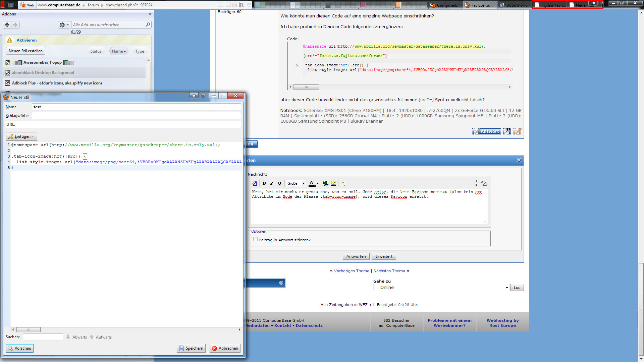
Task: Click the insert image icon
Action: pos(333,183)
